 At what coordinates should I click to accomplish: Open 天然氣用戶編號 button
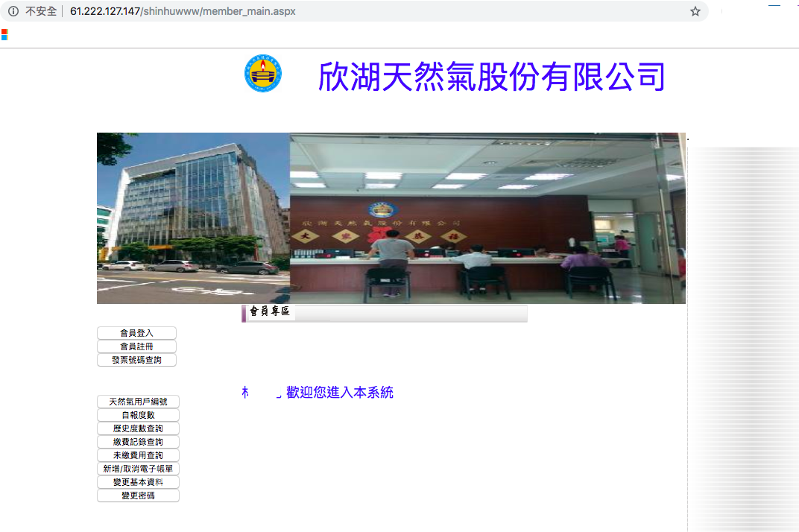(138, 402)
